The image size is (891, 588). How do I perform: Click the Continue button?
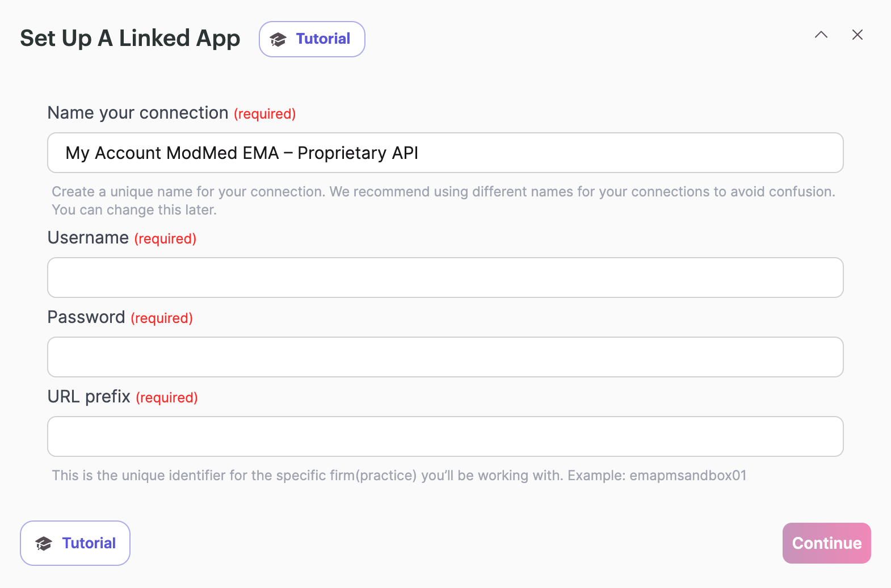point(826,543)
